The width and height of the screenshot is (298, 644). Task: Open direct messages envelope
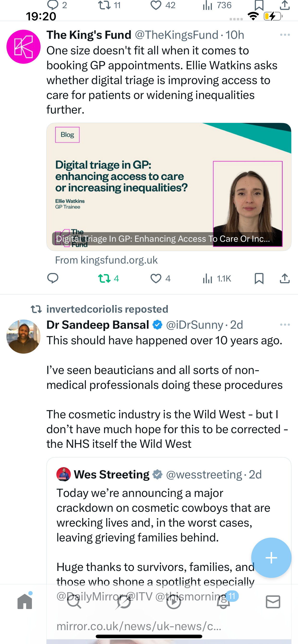(x=273, y=602)
